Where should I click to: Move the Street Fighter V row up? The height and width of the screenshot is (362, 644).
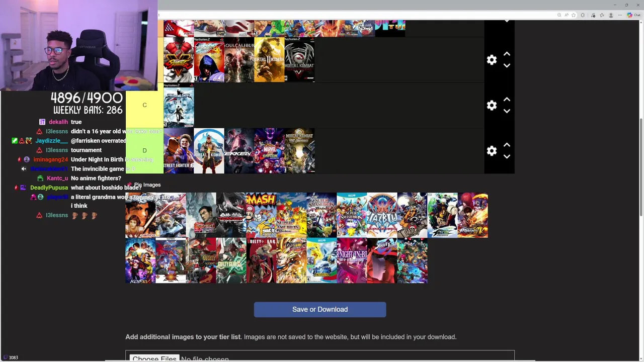(507, 54)
